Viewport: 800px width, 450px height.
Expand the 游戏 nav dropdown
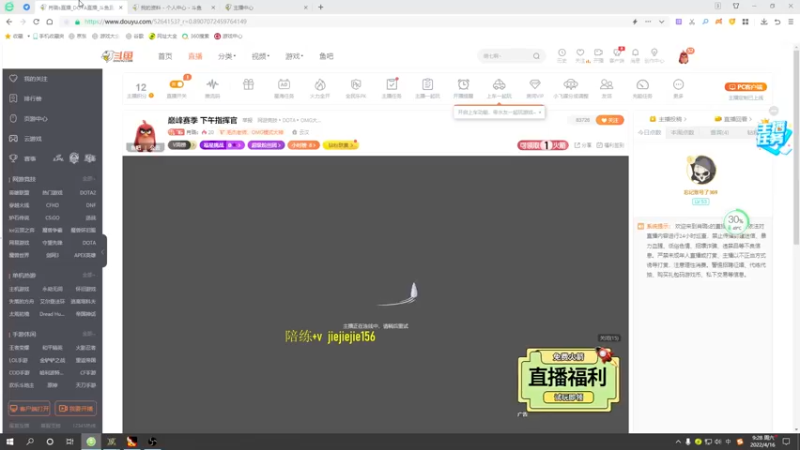294,56
